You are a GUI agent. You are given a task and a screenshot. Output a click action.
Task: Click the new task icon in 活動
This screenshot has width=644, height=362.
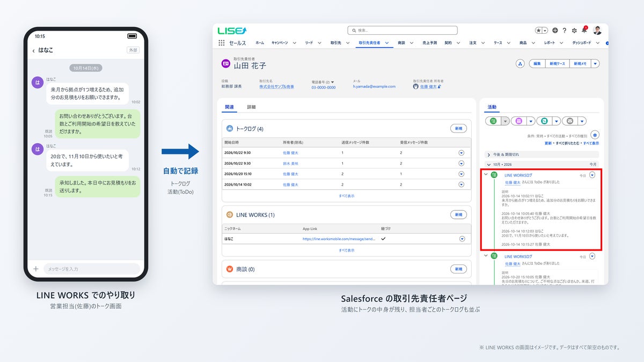(x=493, y=121)
